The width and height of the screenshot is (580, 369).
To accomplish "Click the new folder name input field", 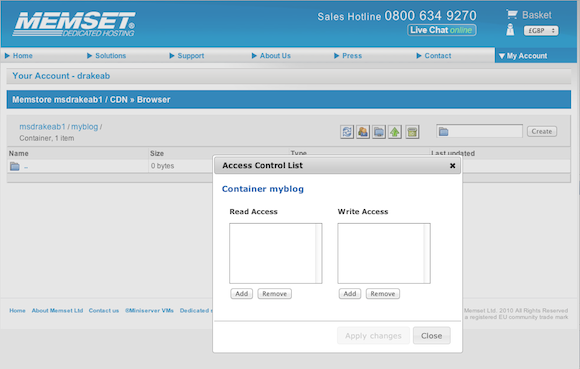I will coord(479,131).
